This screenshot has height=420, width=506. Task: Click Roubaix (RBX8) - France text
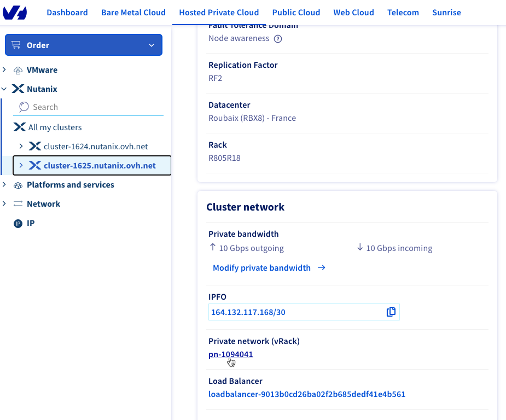tap(252, 118)
